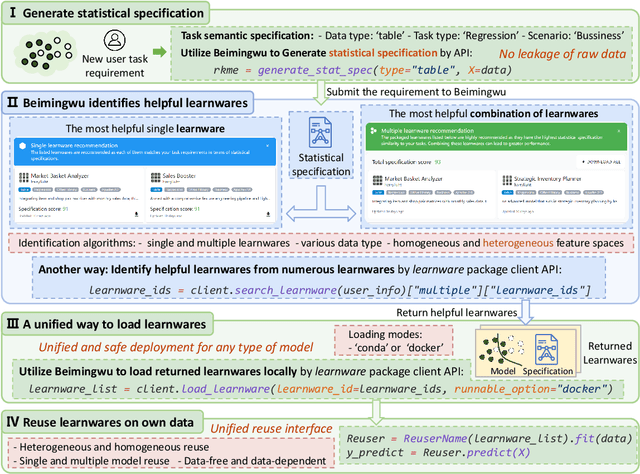Image resolution: width=640 pixels, height=474 pixels.
Task: Click 'Task semantic specification' text
Action: (247, 36)
